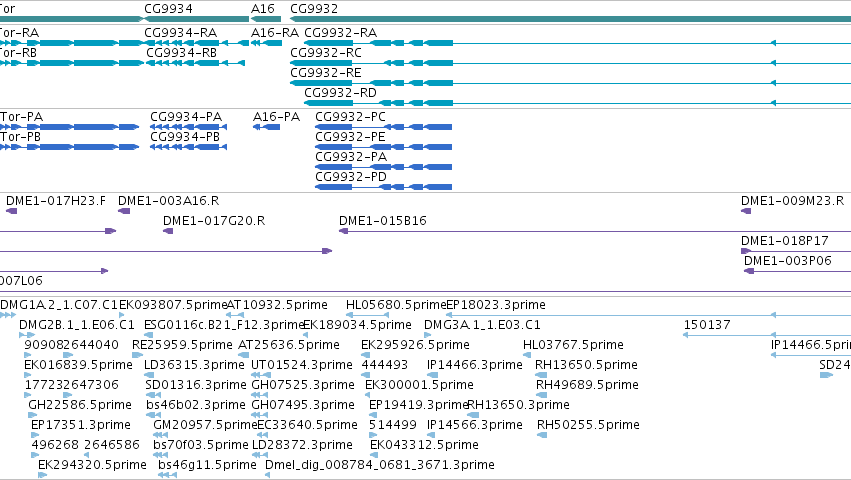The width and height of the screenshot is (851, 480).
Task: Click the 150137 feature label
Action: tap(707, 325)
